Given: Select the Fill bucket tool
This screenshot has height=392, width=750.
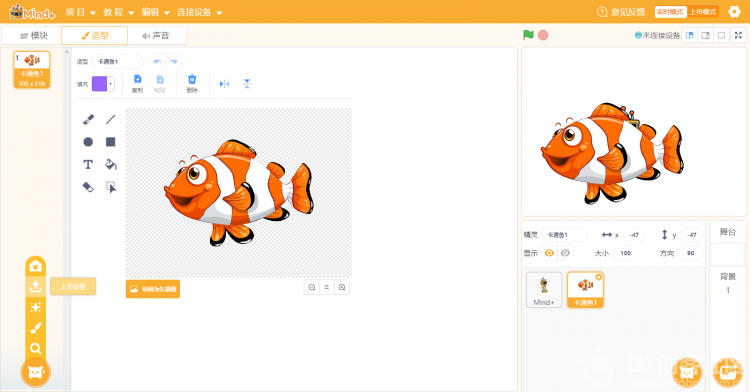Looking at the screenshot, I should coord(110,164).
